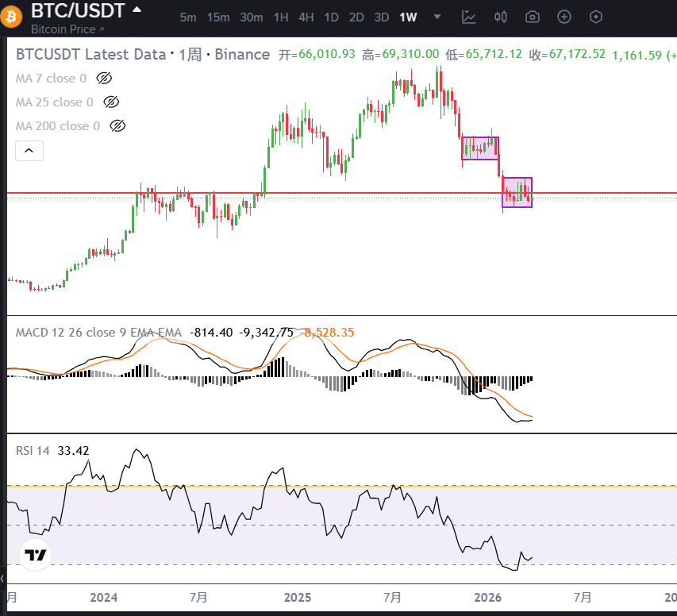This screenshot has height=616, width=677.
Task: Select the 30m timeframe
Action: coord(252,17)
